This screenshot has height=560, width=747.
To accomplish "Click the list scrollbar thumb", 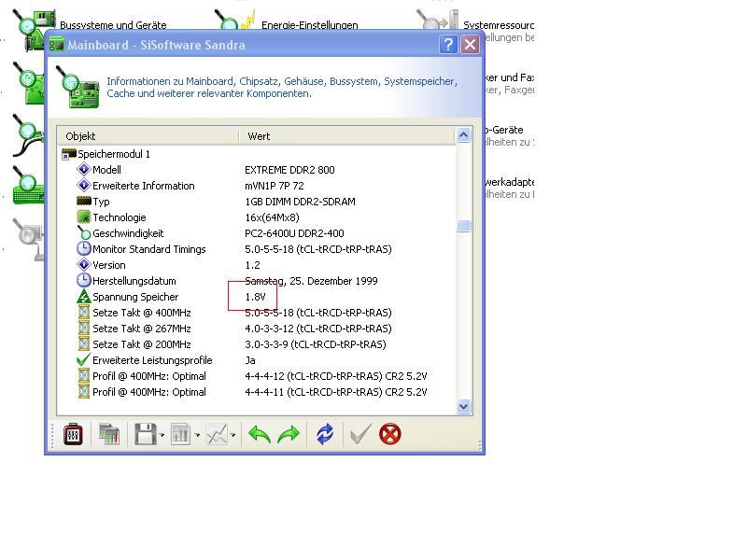I will (463, 226).
